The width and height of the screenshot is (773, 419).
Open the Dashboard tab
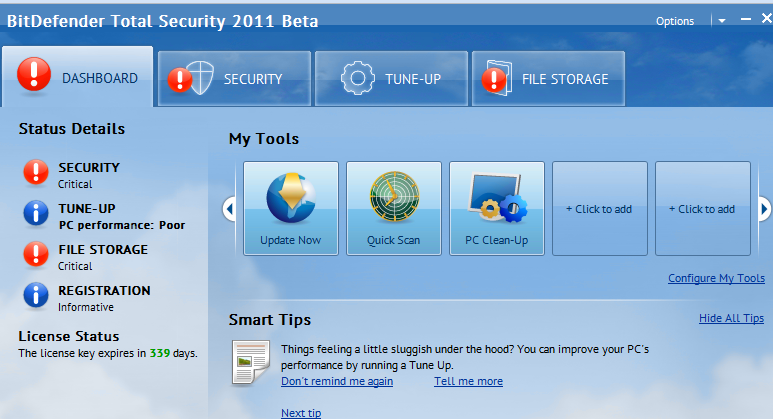coord(77,77)
